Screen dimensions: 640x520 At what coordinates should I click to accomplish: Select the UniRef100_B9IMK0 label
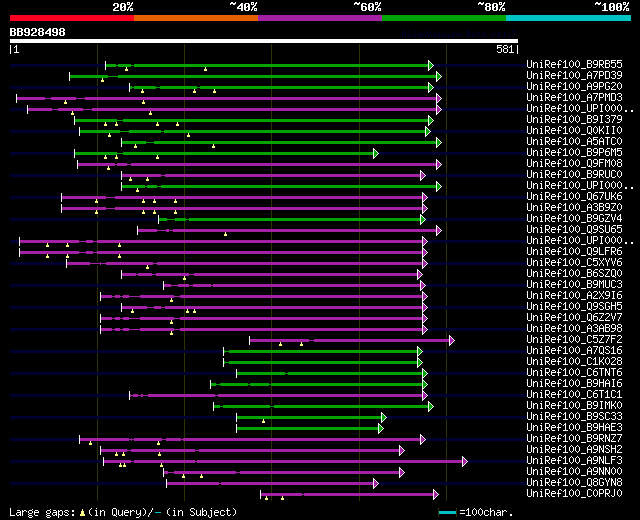pos(574,406)
